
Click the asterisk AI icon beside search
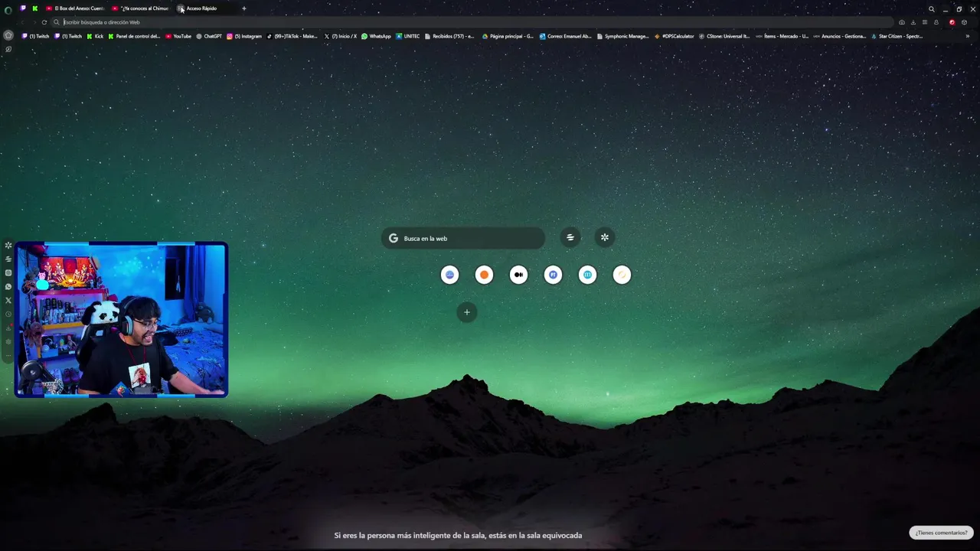[x=605, y=237]
